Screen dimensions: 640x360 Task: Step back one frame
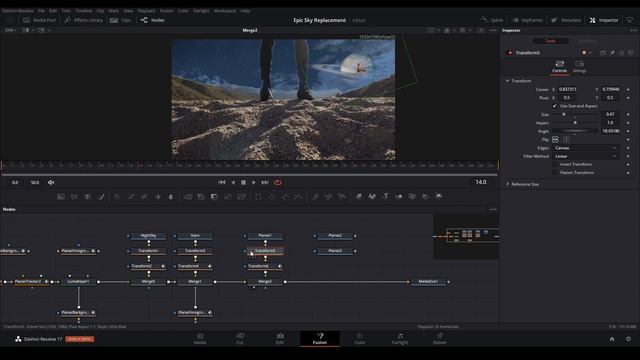233,182
